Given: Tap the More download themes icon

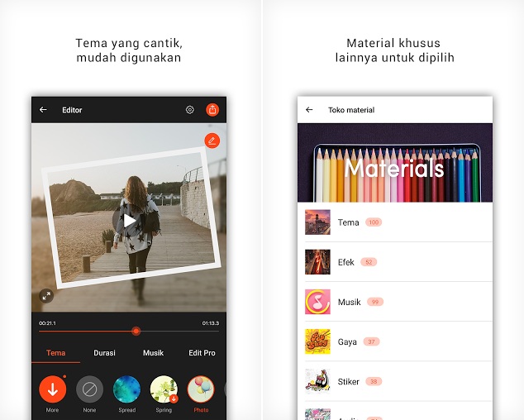Looking at the screenshot, I should (52, 389).
